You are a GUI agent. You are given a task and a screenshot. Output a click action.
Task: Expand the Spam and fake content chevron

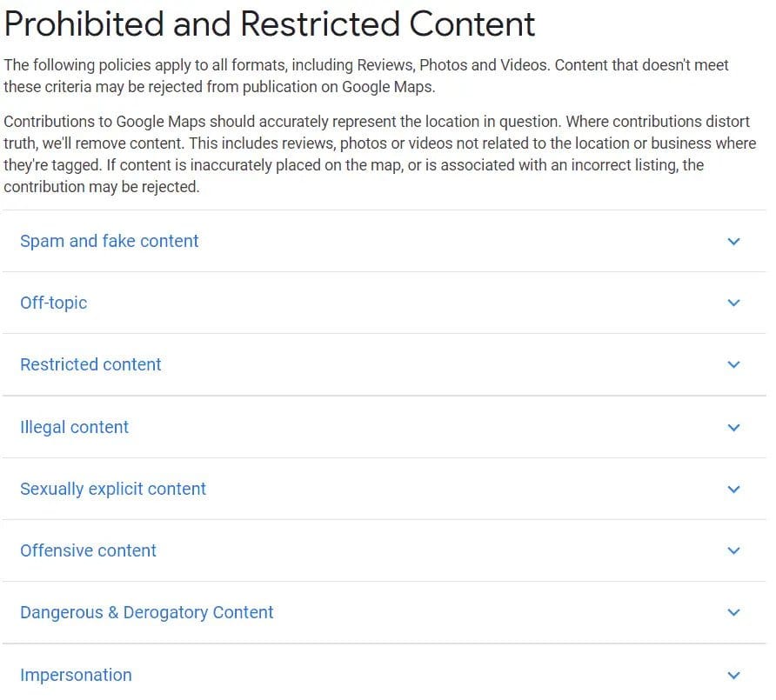click(x=733, y=242)
